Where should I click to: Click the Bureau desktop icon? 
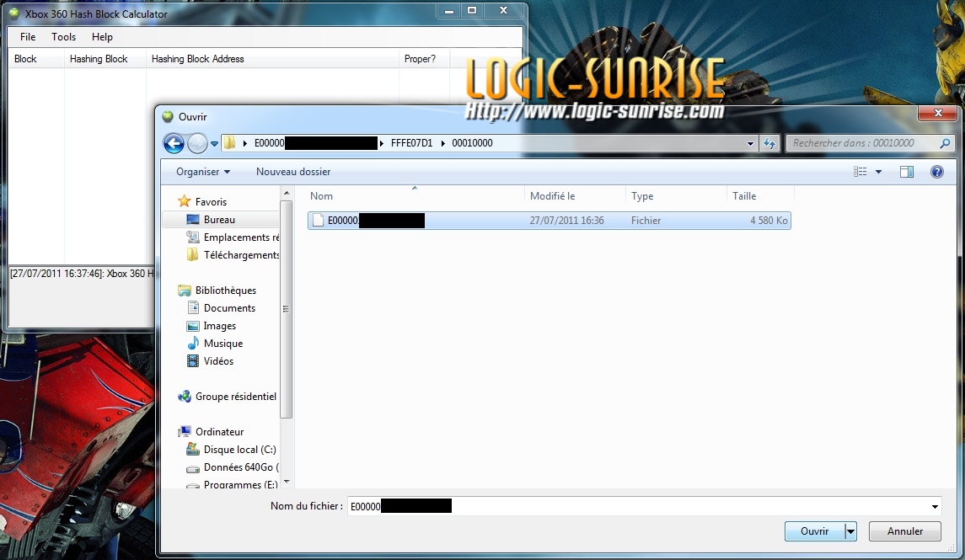(x=193, y=220)
